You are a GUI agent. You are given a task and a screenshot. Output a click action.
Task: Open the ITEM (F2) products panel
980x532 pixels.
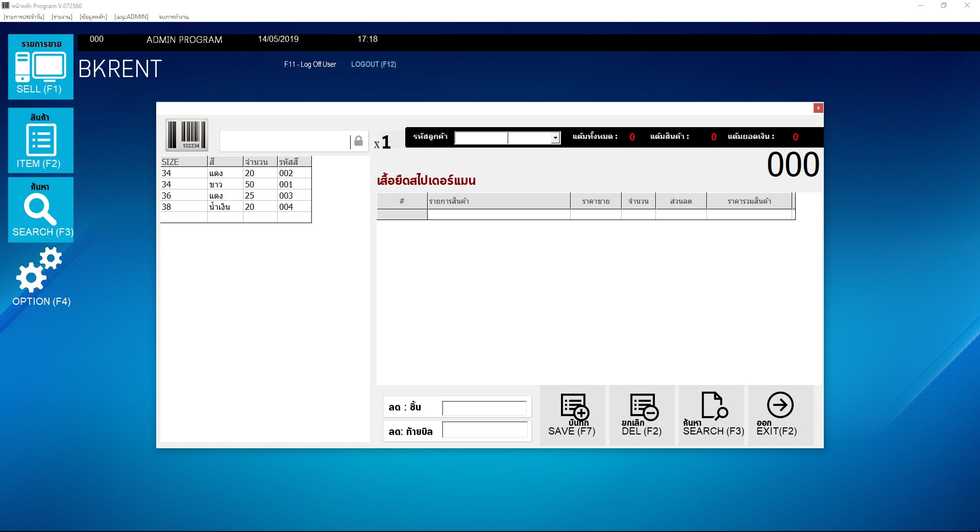click(41, 140)
